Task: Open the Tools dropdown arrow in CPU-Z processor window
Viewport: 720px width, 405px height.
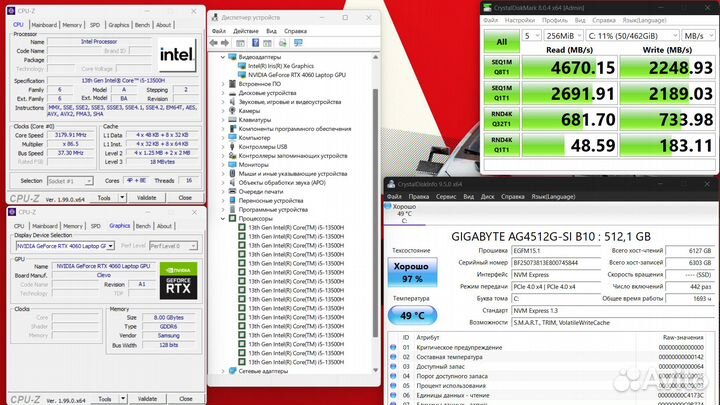Action: pyautogui.click(x=122, y=197)
